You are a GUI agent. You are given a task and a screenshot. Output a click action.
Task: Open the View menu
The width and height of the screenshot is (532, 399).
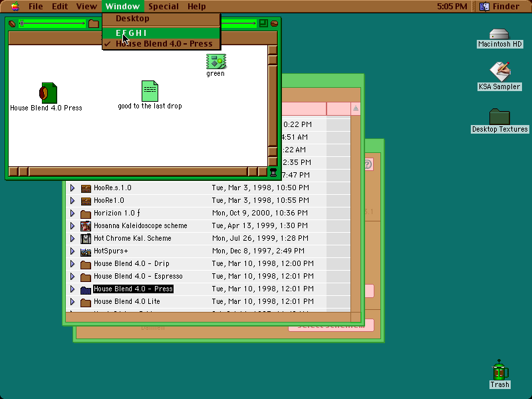coord(86,7)
